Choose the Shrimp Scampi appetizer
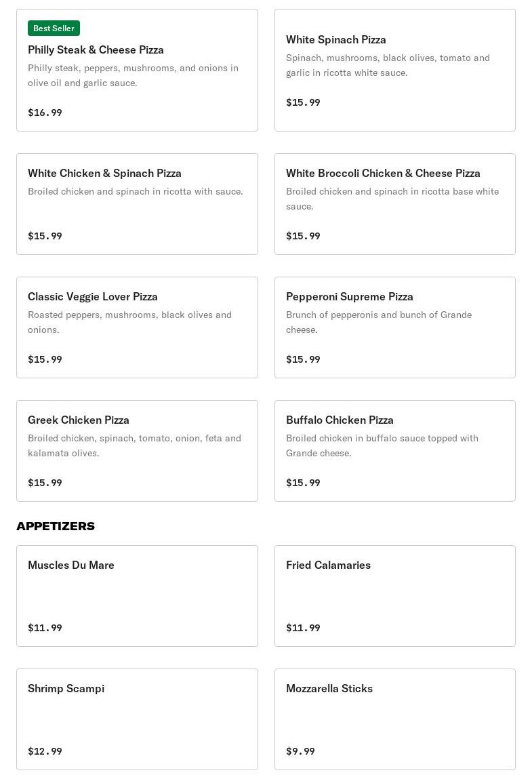 click(137, 719)
